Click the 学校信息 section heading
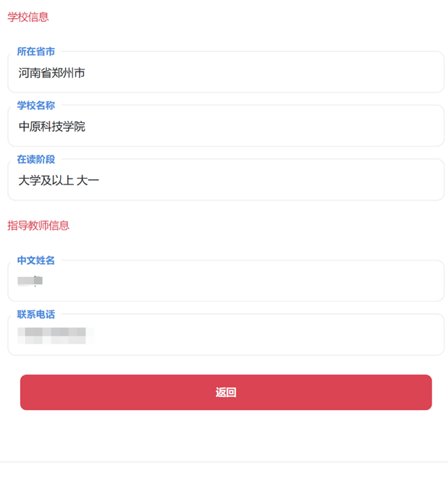 (x=28, y=17)
